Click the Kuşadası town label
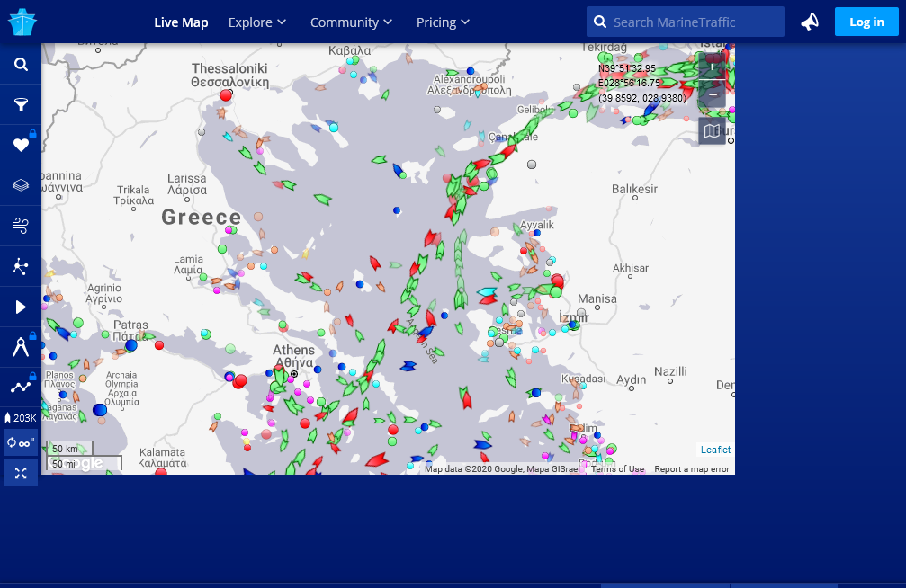The image size is (906, 588). coord(583,379)
